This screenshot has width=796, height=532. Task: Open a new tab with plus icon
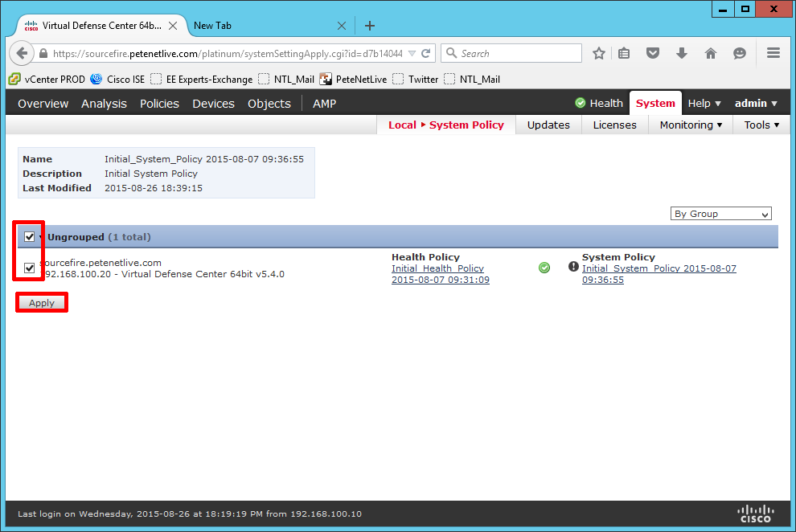(370, 26)
